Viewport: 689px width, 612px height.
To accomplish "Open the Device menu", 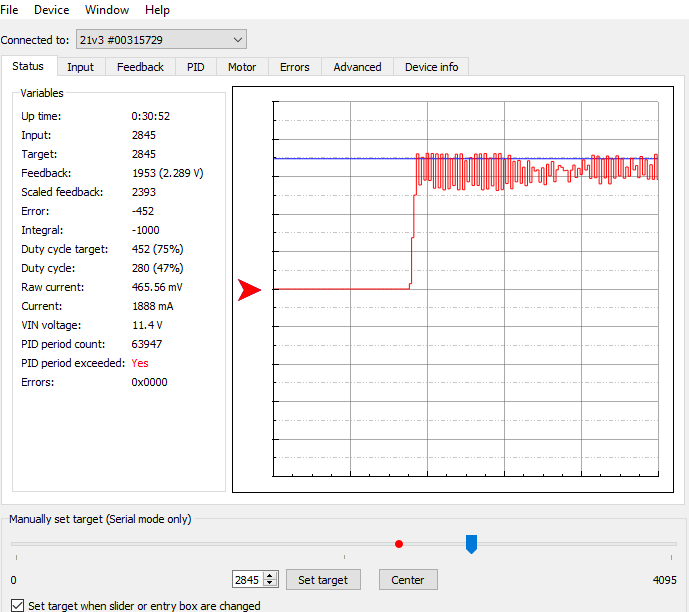I will click(x=51, y=10).
